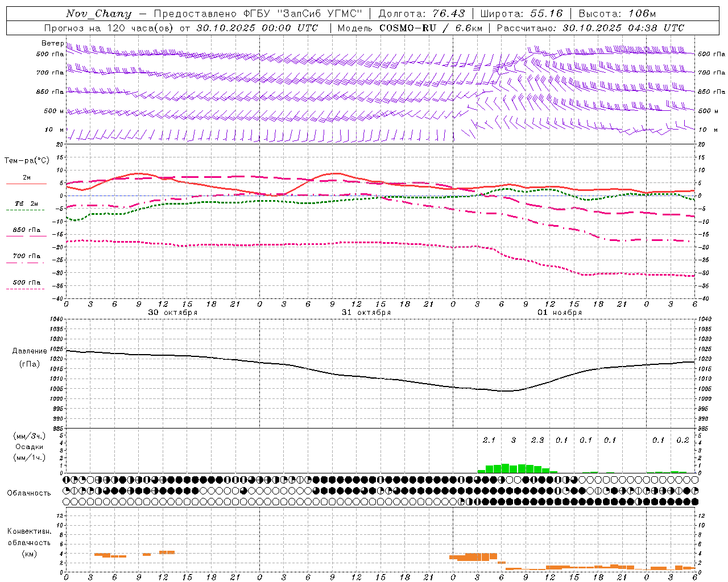Click the (гПа) unit under Давление
The width and height of the screenshot is (728, 582).
coord(30,364)
